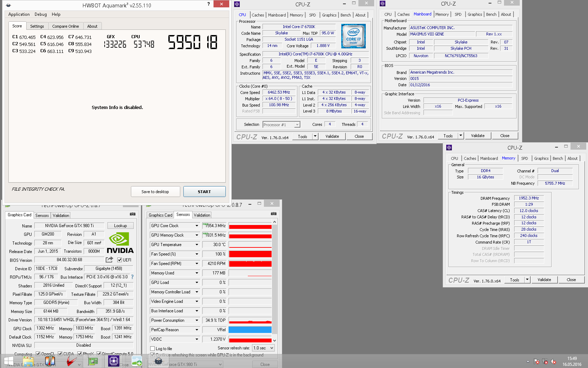The image size is (588, 368).
Task: Expand the GPU Memory Clock sensor dropdown
Action: pyautogui.click(x=197, y=235)
